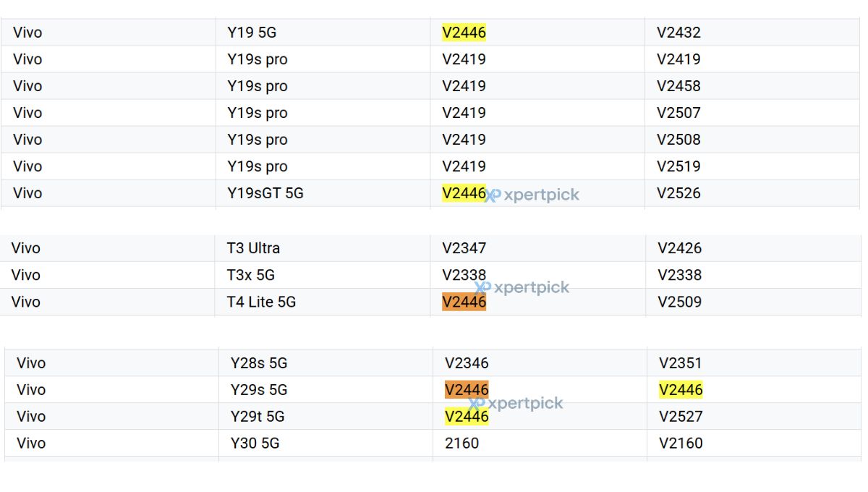Click the V2432 cell
868x492 pixels.
coord(678,33)
